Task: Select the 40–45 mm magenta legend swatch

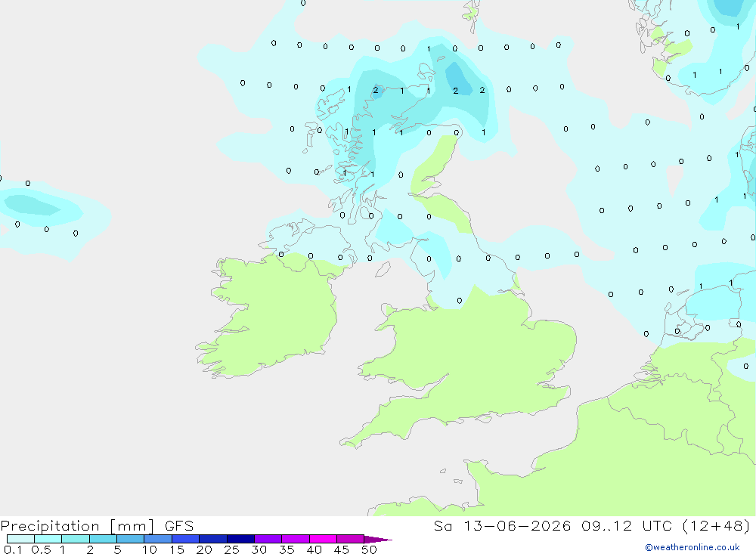Action: tap(323, 539)
